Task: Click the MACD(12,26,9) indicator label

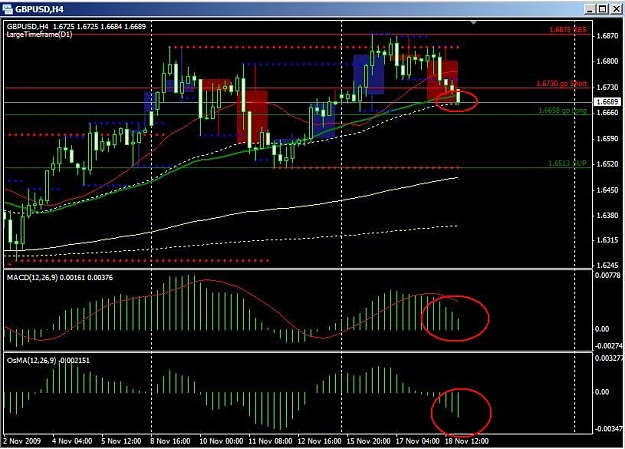Action: click(x=60, y=278)
